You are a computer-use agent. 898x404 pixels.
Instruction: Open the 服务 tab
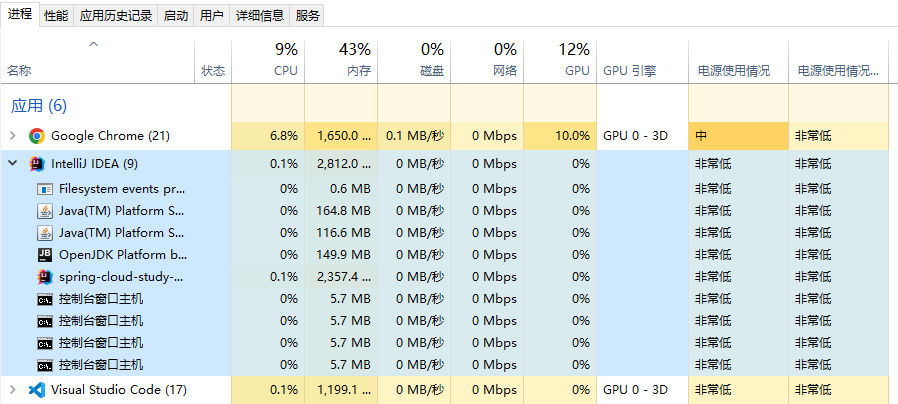[x=308, y=16]
